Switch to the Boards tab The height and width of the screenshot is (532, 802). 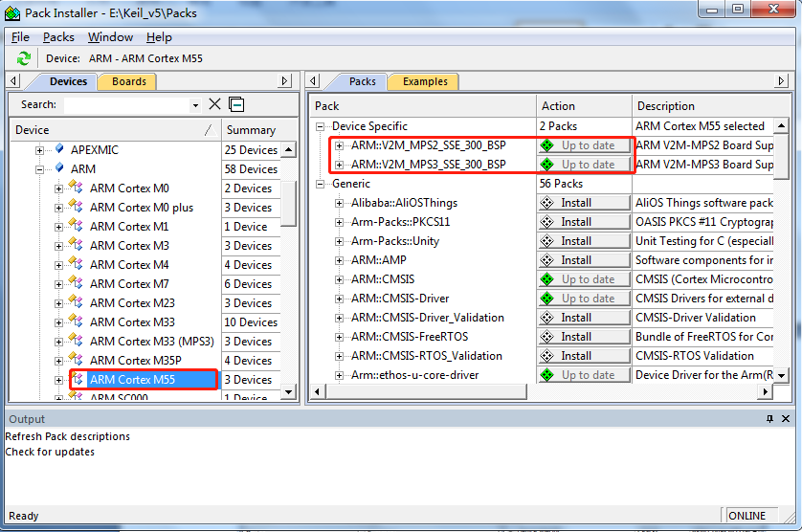(129, 82)
